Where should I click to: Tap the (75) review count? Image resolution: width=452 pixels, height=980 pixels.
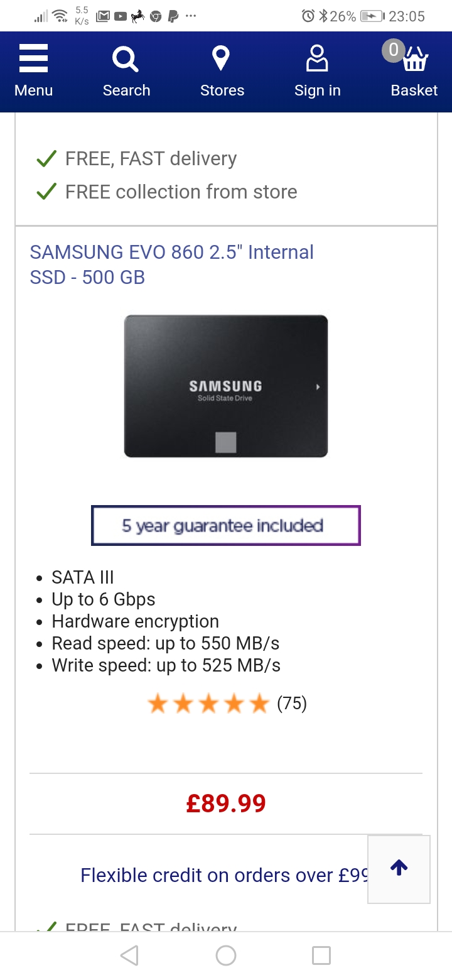292,704
